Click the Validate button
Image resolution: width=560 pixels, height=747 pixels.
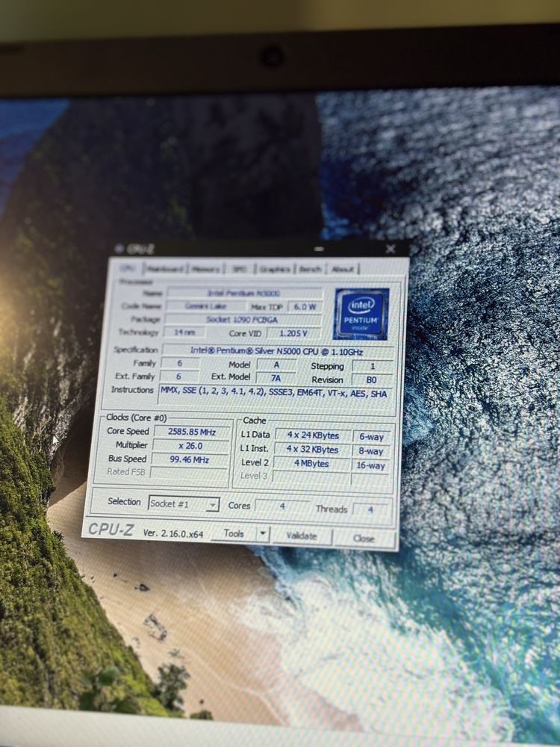click(x=302, y=536)
